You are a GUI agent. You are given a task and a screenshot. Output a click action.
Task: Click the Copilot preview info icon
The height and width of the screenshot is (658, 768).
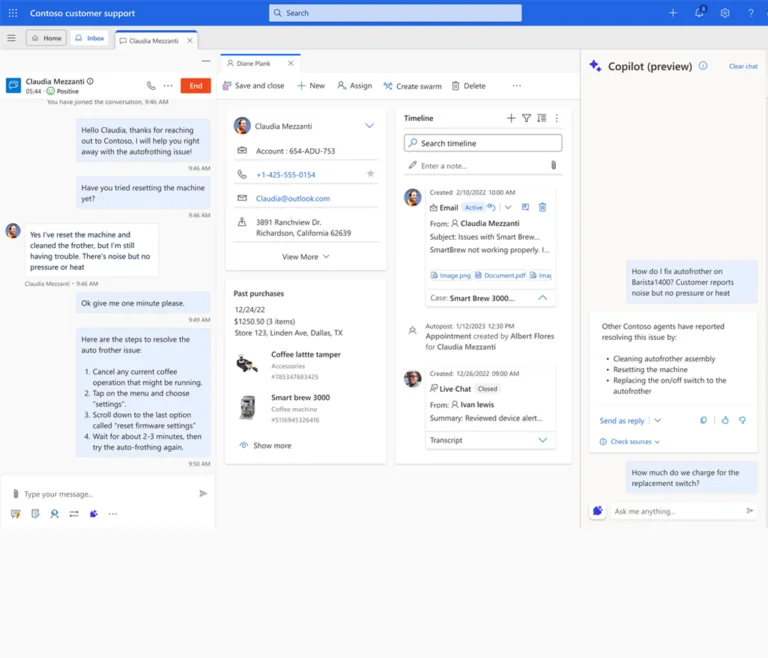(703, 66)
